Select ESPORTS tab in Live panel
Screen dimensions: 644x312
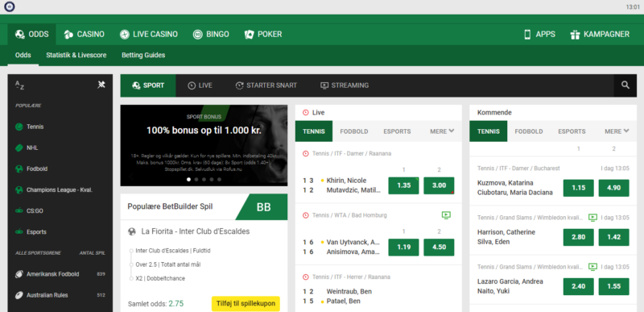coord(397,131)
